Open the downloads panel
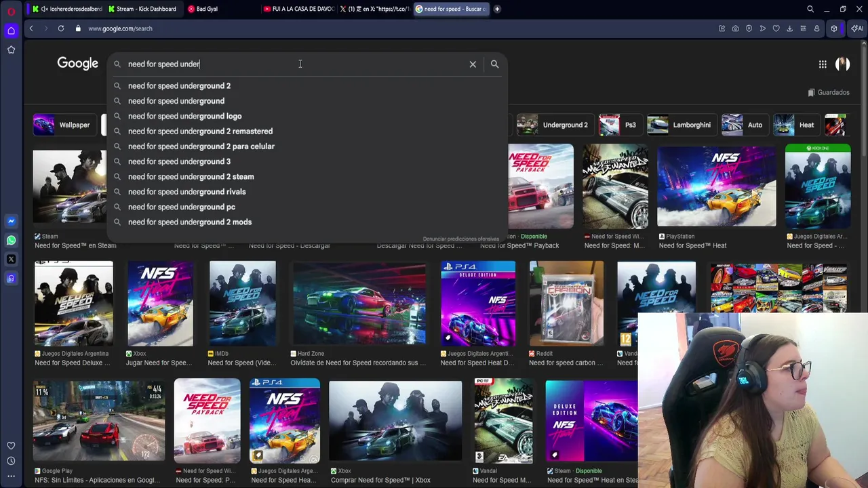 pos(789,28)
